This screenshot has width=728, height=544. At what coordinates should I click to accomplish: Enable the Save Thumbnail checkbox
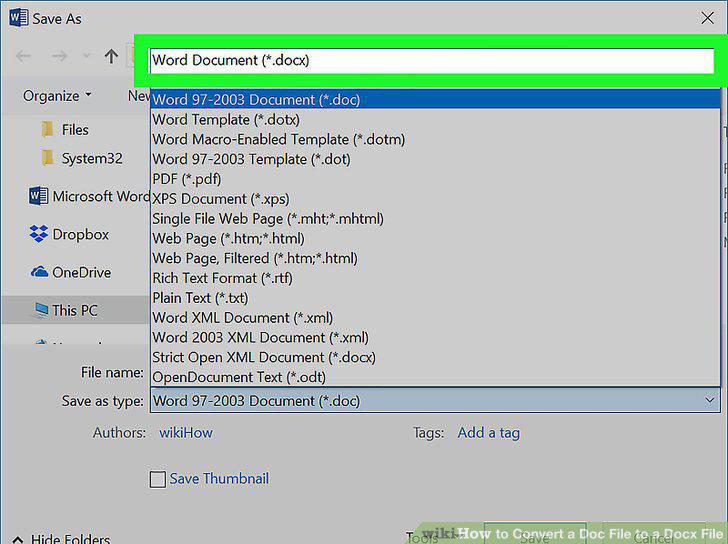(x=157, y=479)
